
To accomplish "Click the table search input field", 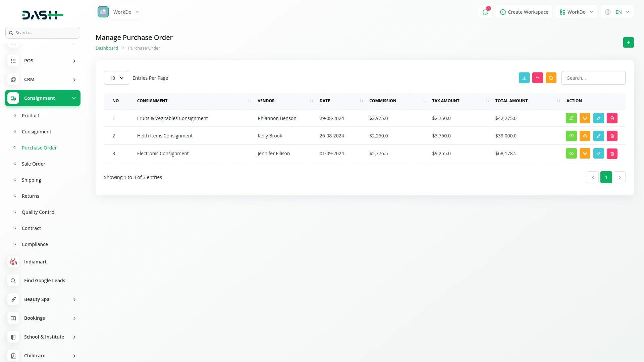I will [x=593, y=78].
